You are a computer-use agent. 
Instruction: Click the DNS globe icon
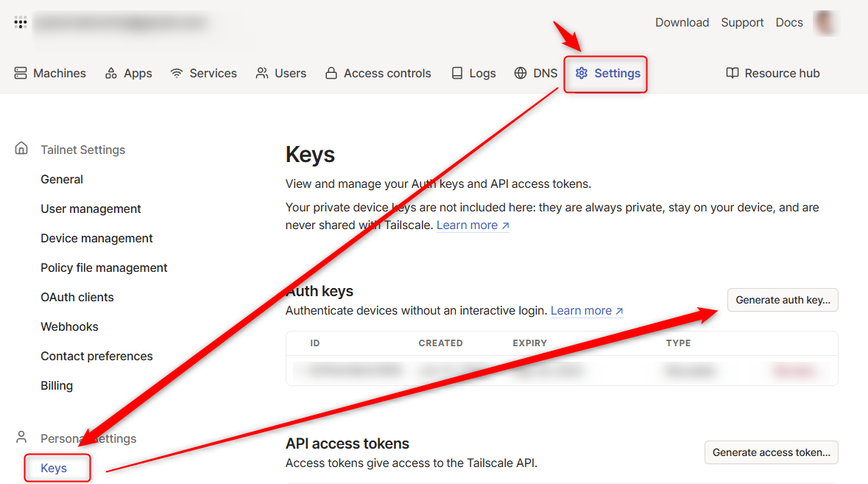[x=521, y=73]
